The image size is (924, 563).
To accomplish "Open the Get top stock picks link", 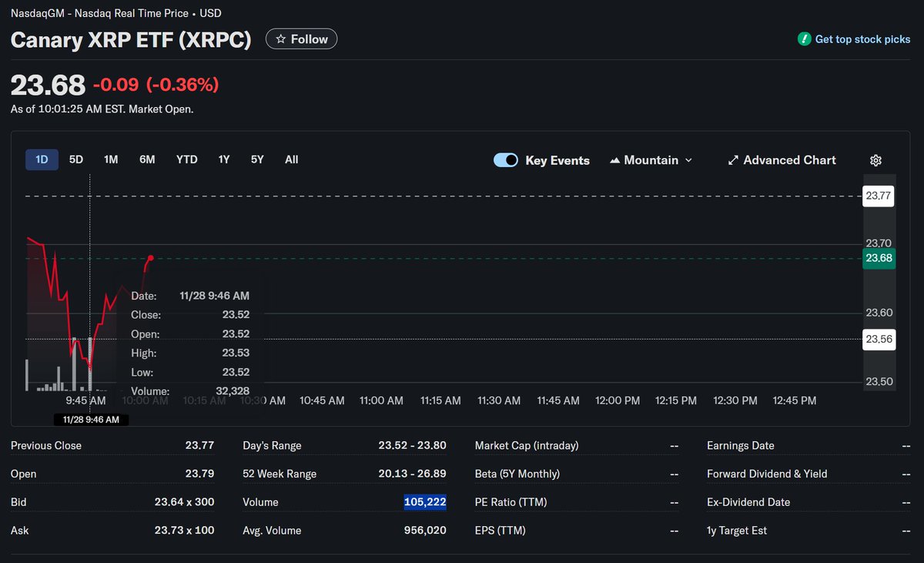I will (x=855, y=39).
